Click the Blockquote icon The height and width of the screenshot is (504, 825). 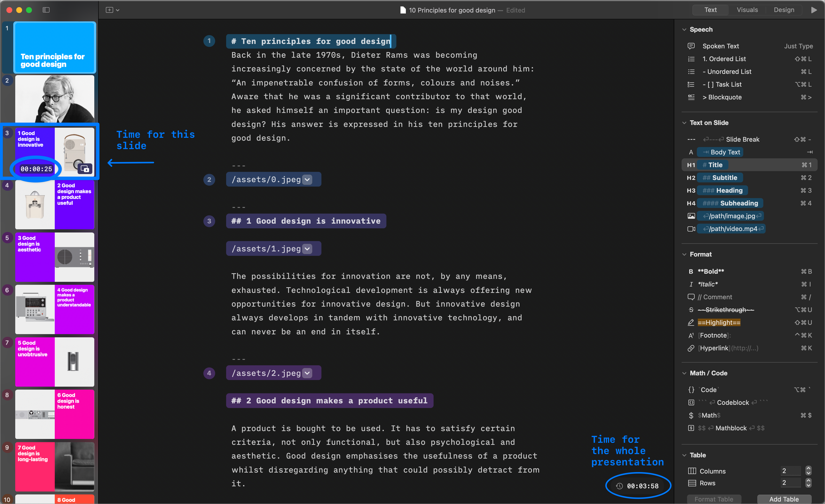point(691,97)
